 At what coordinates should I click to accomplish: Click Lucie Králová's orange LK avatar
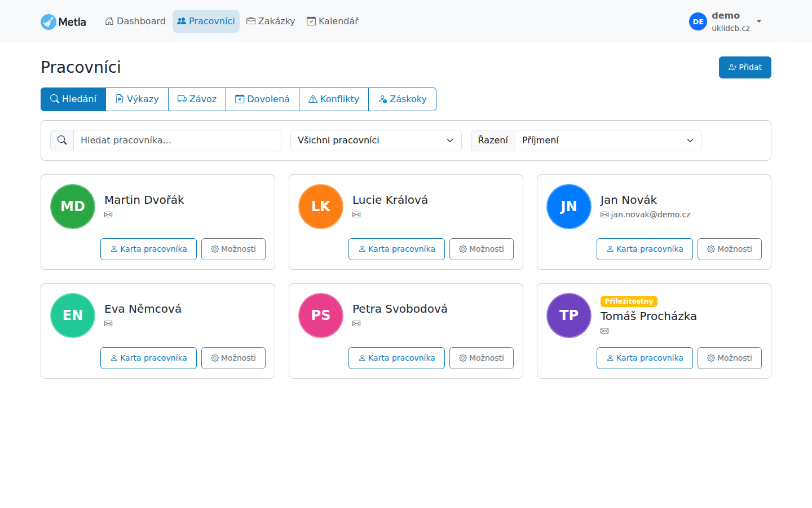click(x=321, y=207)
